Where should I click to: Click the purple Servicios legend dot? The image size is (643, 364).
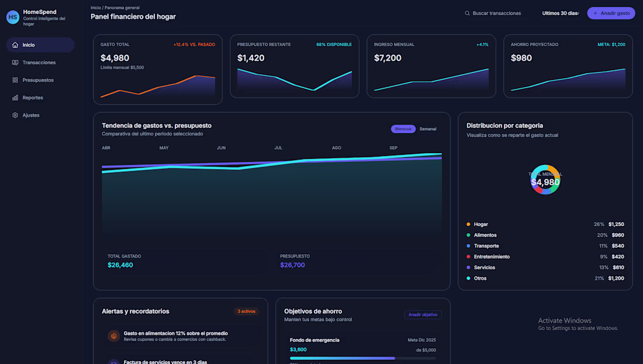point(468,268)
